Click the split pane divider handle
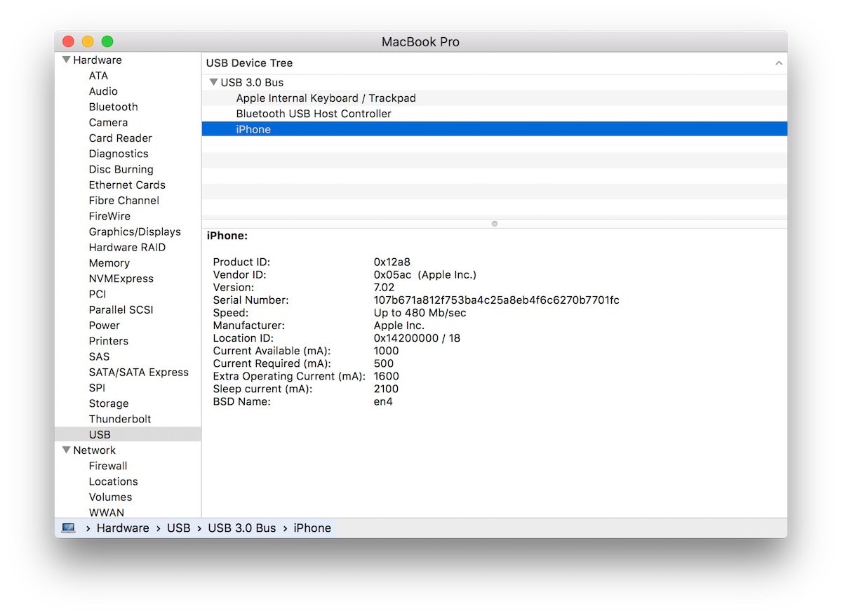Screen dimensions: 842x616 pyautogui.click(x=495, y=224)
